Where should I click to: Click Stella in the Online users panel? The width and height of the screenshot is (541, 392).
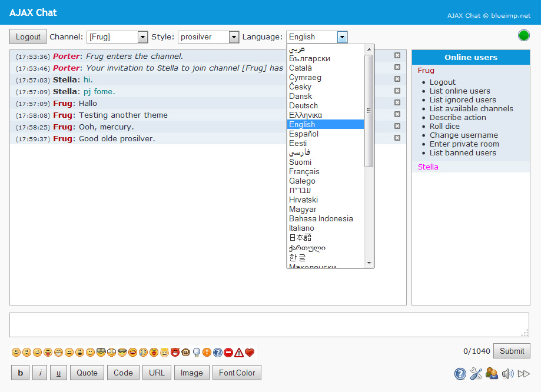428,167
